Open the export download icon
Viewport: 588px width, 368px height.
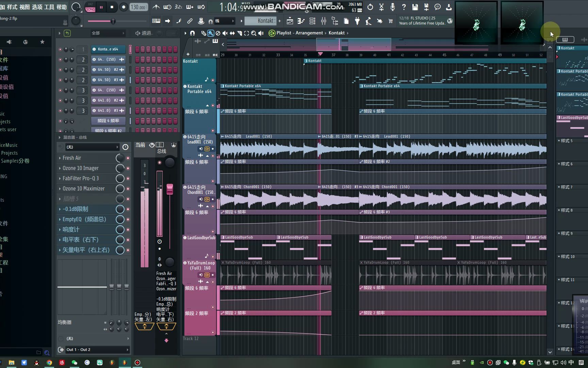pos(449,7)
